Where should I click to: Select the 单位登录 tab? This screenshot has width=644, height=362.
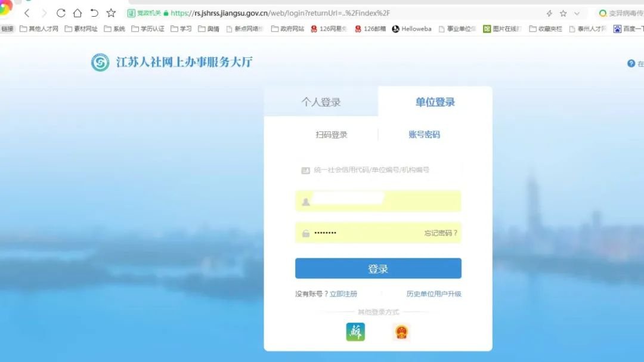pos(435,102)
